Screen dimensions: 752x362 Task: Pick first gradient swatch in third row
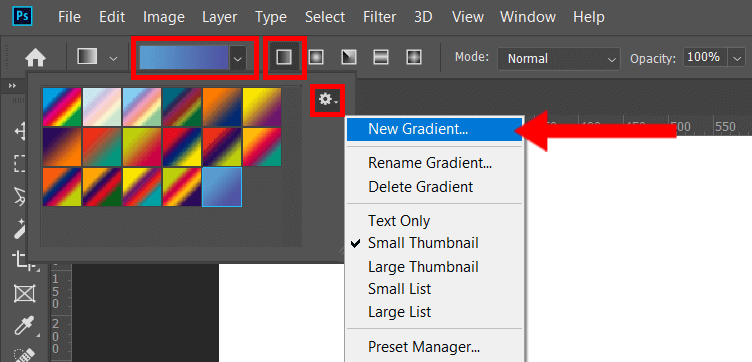[62, 187]
